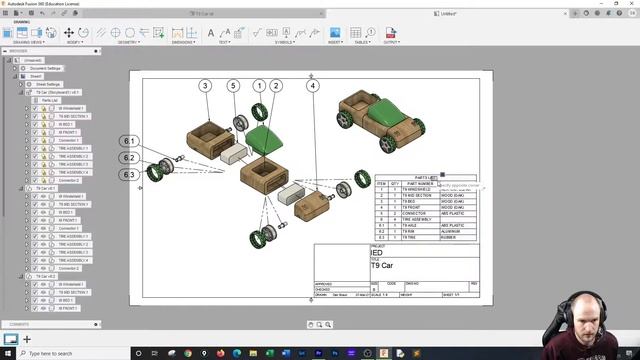This screenshot has width=640, height=360.
Task: Start the Create Sketch tool
Action: (158, 33)
